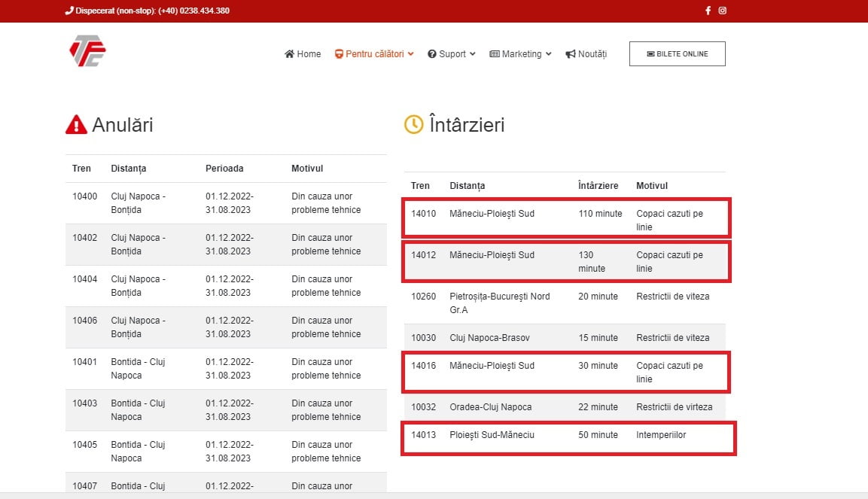868x499 pixels.
Task: Click the yellow clock icon beside Întârzieri
Action: (413, 124)
